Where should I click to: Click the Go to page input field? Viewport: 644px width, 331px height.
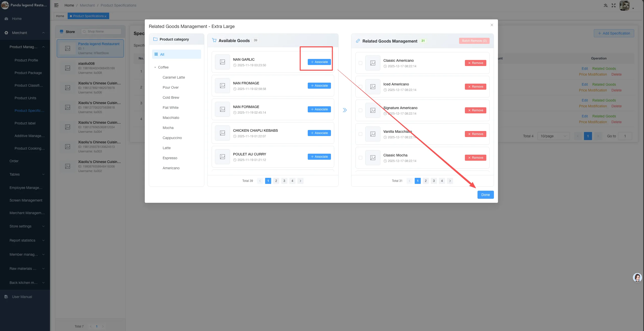coord(625,136)
